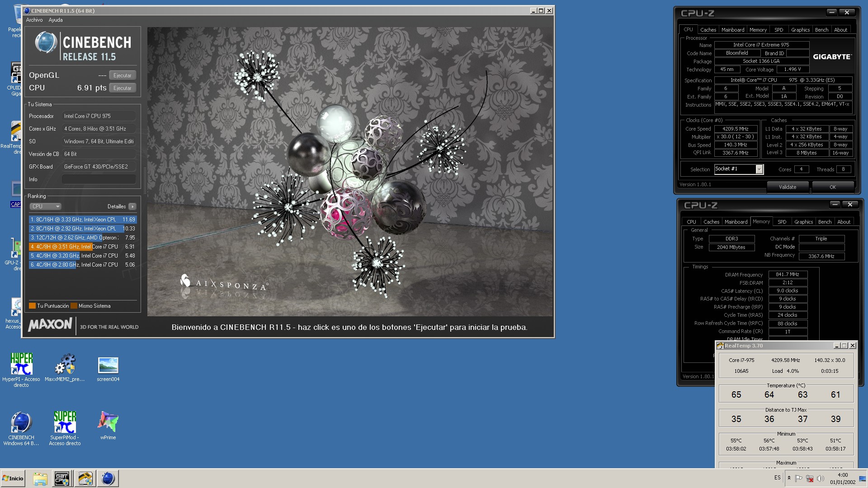Open the Bench tab in top CPU-Z window

coord(822,30)
